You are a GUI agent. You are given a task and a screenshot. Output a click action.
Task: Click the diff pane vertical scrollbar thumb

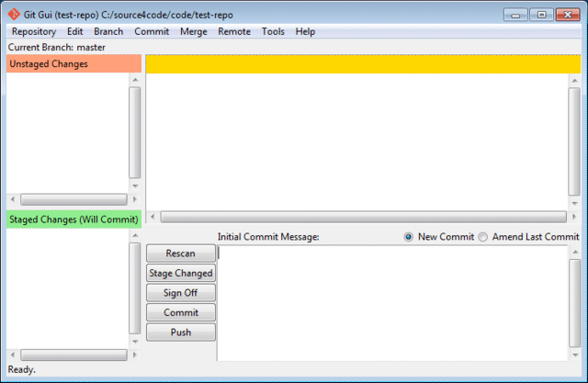[574, 141]
